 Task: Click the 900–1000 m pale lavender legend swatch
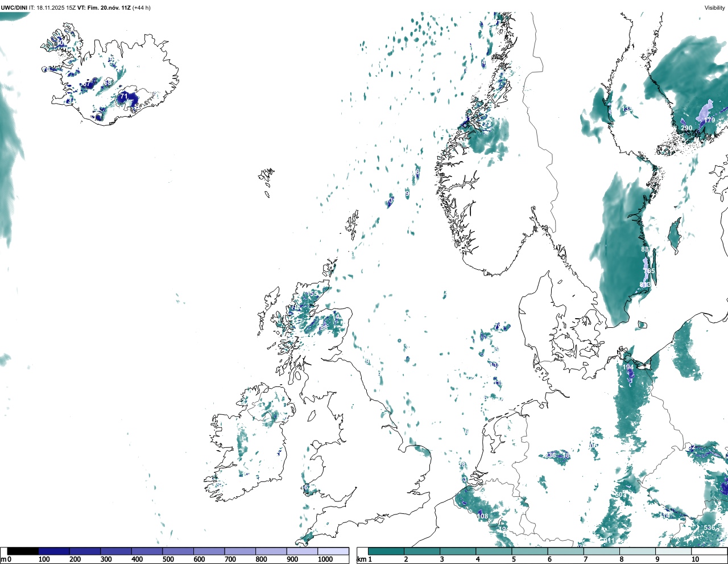pyautogui.click(x=302, y=551)
